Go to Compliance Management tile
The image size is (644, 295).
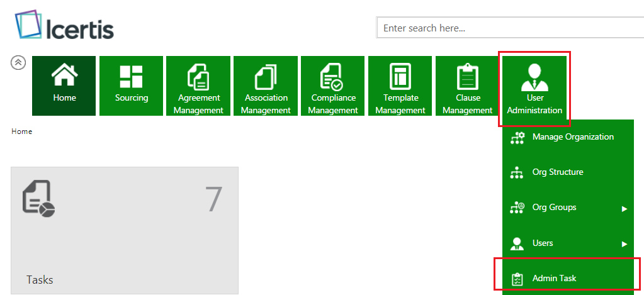(x=333, y=86)
